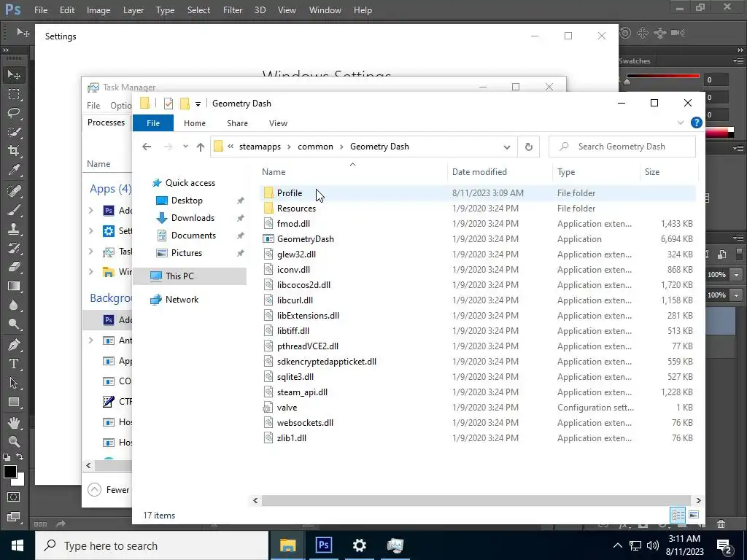Open address bar history dropdown
The width and height of the screenshot is (747, 560).
click(x=507, y=147)
